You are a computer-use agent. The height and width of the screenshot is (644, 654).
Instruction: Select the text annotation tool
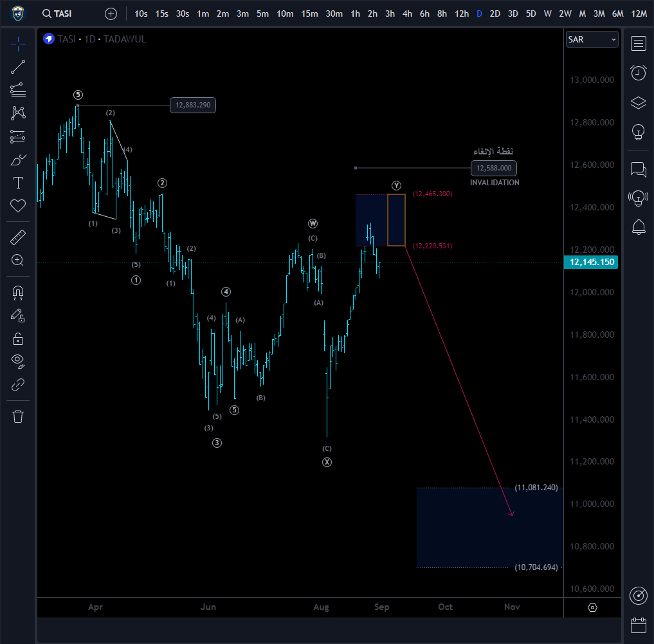[18, 183]
